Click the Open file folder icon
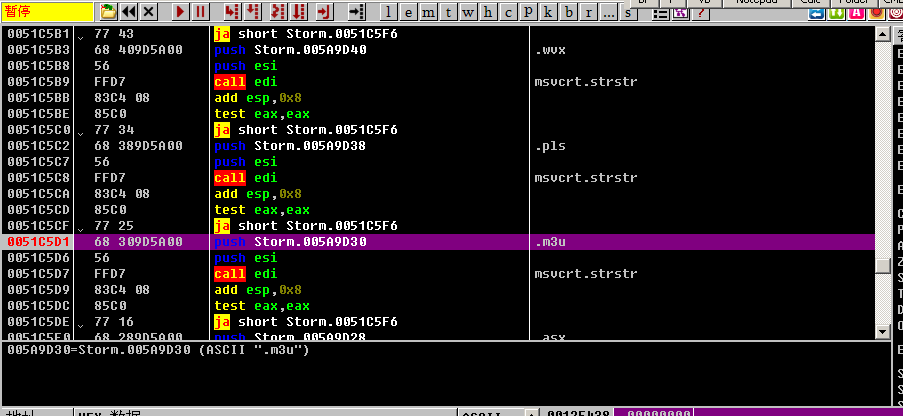Screen dimensions: 903x416 coord(109,12)
